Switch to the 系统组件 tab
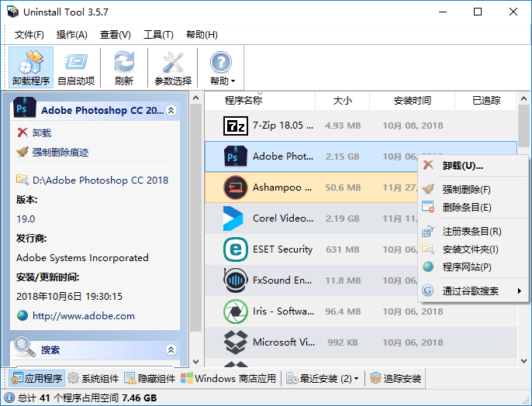The height and width of the screenshot is (406, 532). point(93,378)
